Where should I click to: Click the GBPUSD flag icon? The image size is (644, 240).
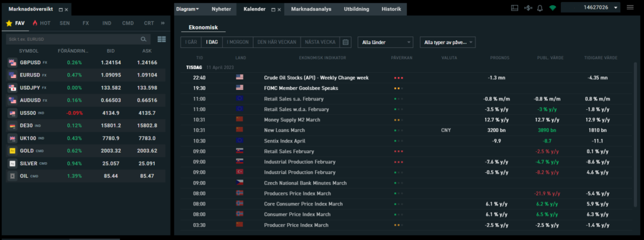point(13,63)
